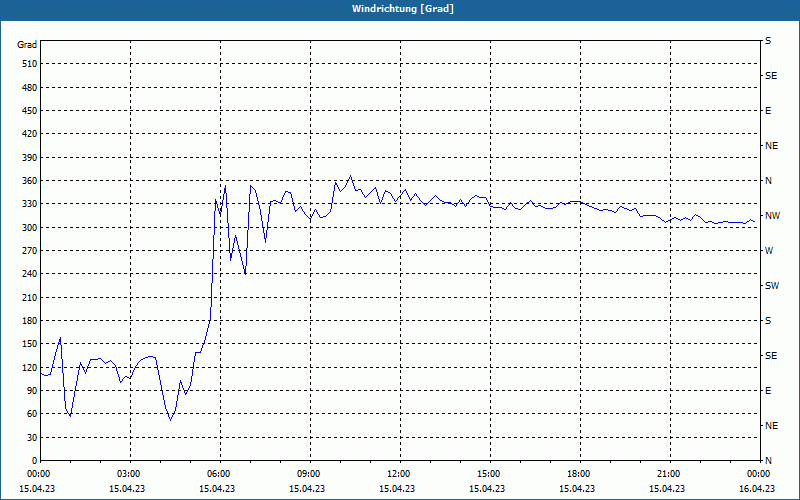Click the chart title "Windrichtung [Grad]"
The image size is (800, 500).
click(x=403, y=9)
